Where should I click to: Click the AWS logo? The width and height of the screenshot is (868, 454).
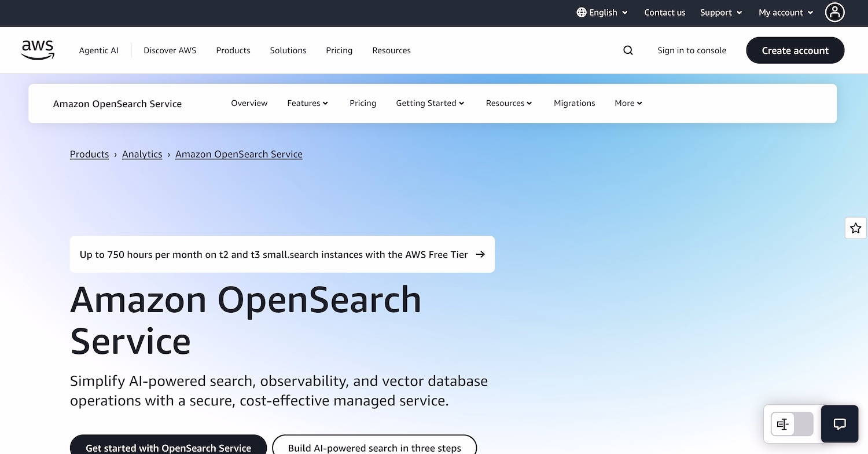pyautogui.click(x=37, y=50)
